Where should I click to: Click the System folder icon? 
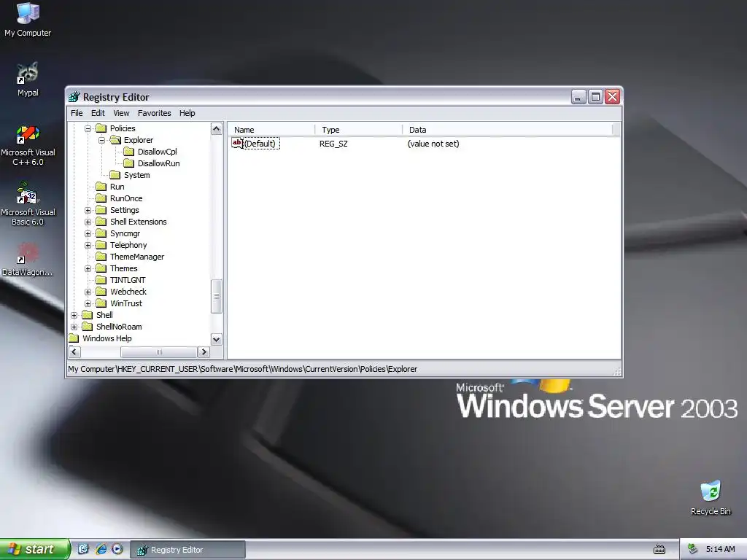(x=115, y=175)
